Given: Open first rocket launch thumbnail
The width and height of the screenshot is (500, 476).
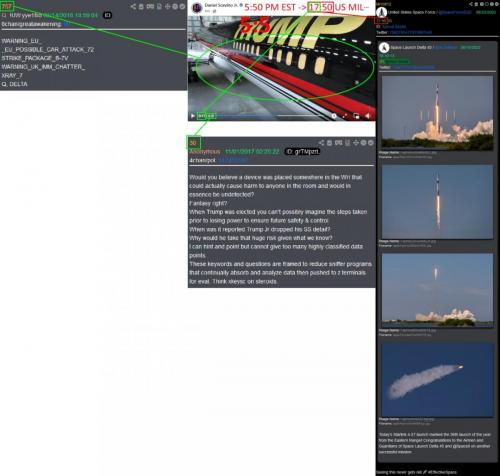Looking at the screenshot, I should [x=437, y=113].
